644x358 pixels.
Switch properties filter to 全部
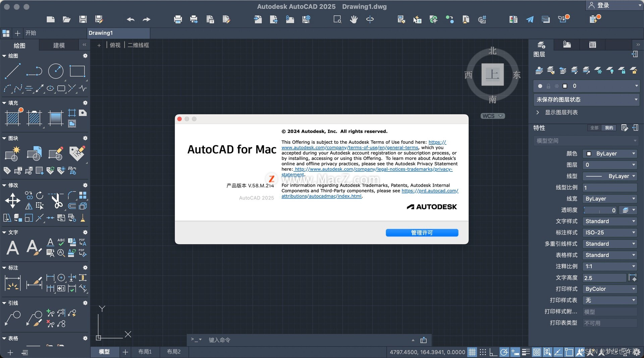594,128
